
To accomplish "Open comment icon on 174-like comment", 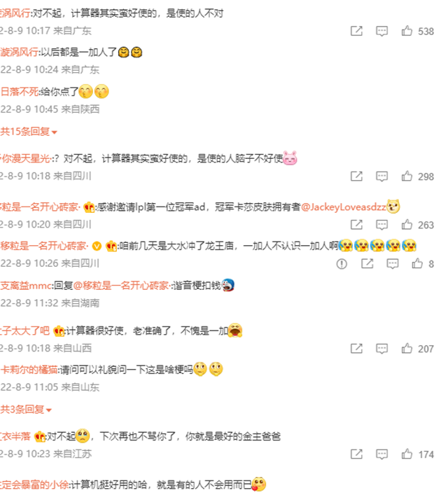I will (x=381, y=454).
